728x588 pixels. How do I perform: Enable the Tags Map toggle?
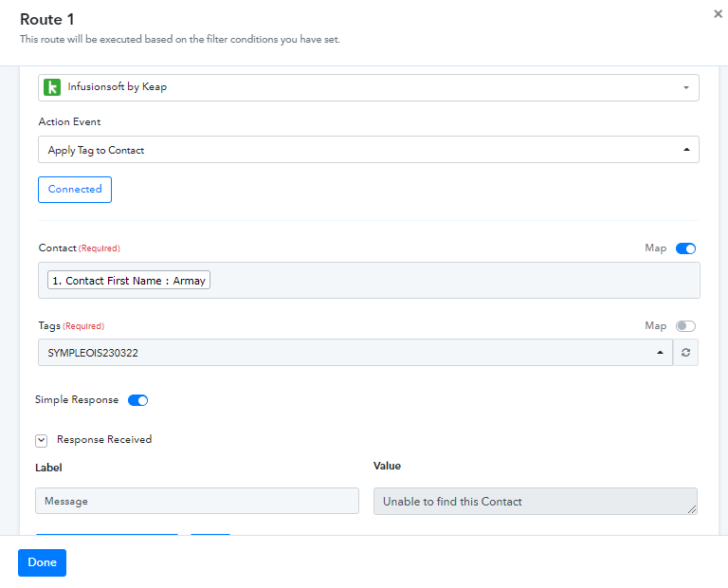click(x=685, y=326)
